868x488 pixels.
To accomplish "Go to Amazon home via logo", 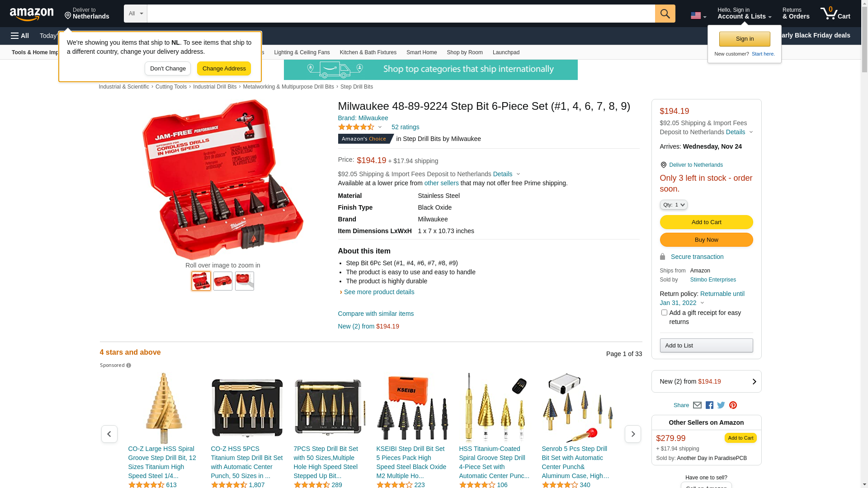I will click(x=32, y=14).
